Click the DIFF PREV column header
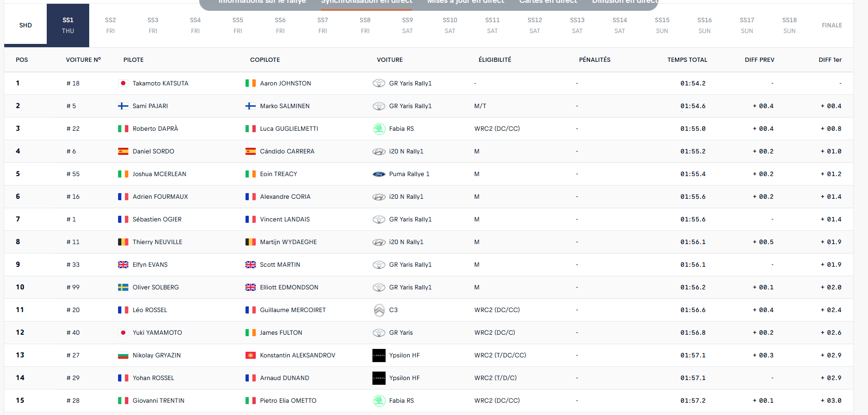868x415 pixels. 759,60
